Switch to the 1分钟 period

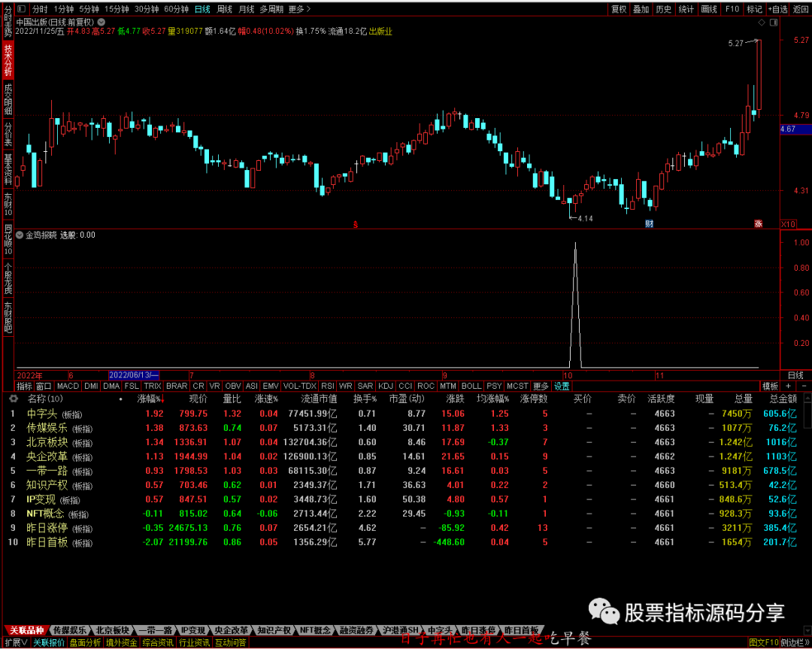tap(64, 9)
